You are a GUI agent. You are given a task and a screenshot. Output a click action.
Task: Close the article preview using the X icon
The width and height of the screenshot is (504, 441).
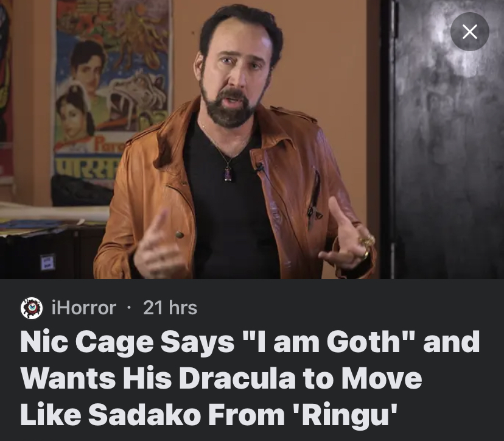coord(469,32)
